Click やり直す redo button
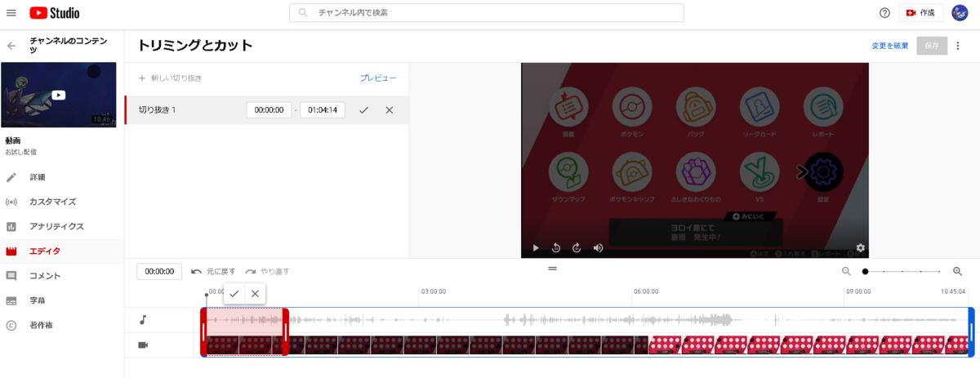 [x=267, y=272]
